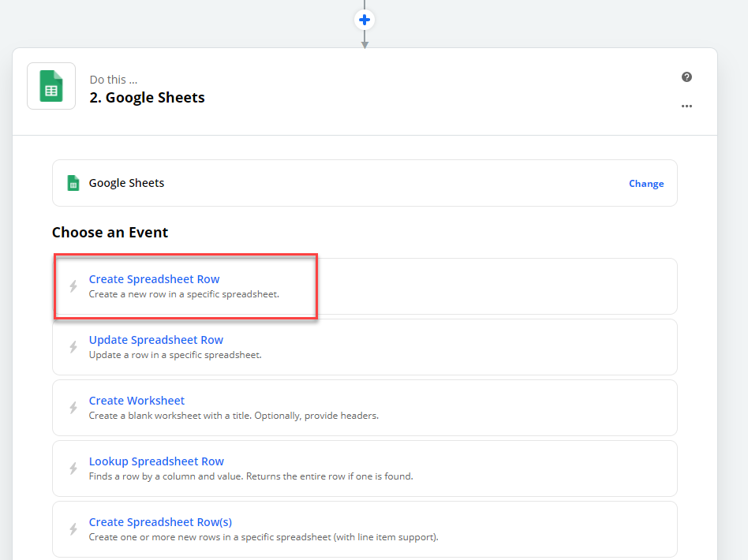Click the highlighted Create Spreadsheet Row card
The image size is (748, 560).
pyautogui.click(x=185, y=286)
